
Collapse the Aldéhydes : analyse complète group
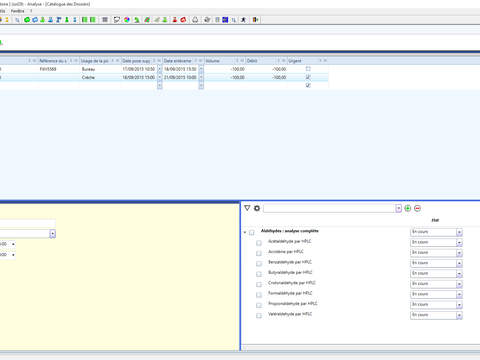[245, 232]
